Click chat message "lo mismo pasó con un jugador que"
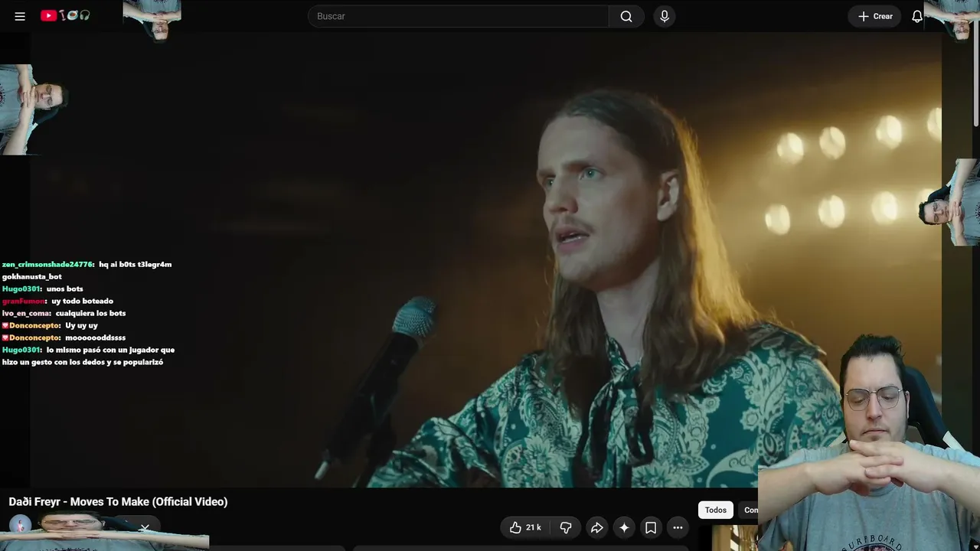The width and height of the screenshot is (980, 551). [110, 350]
